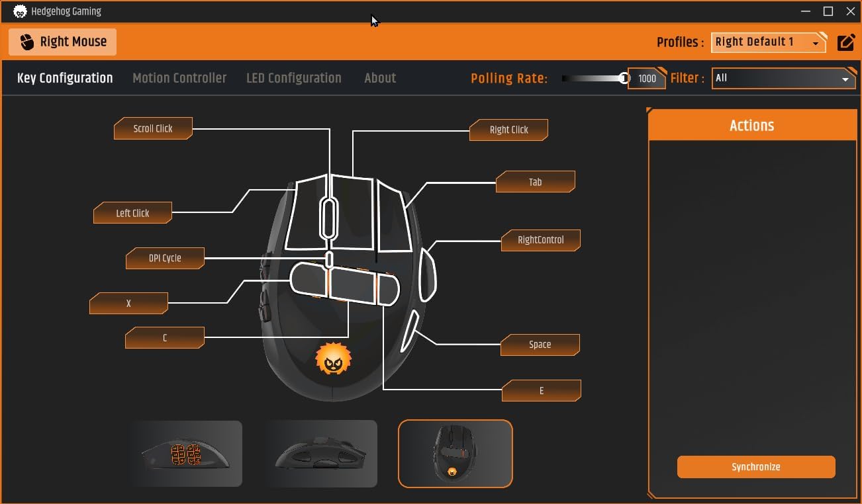Select the Tab key binding label
The height and width of the screenshot is (504, 862).
[x=535, y=182]
